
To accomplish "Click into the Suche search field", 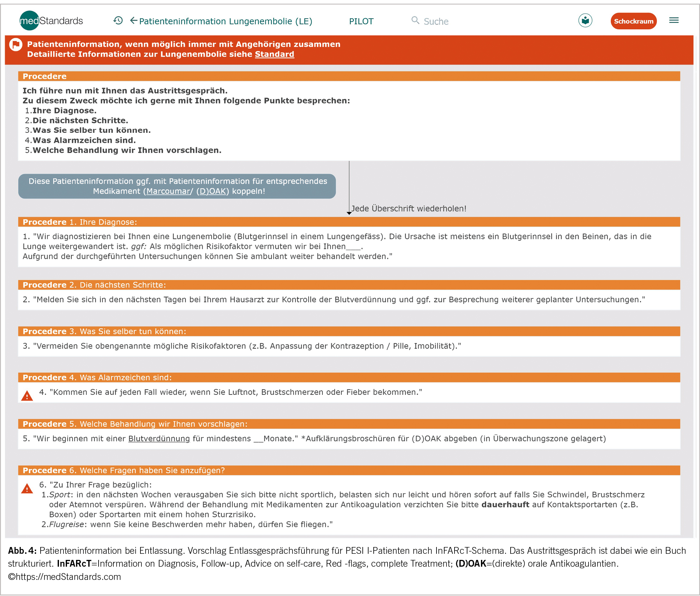I will pyautogui.click(x=436, y=22).
